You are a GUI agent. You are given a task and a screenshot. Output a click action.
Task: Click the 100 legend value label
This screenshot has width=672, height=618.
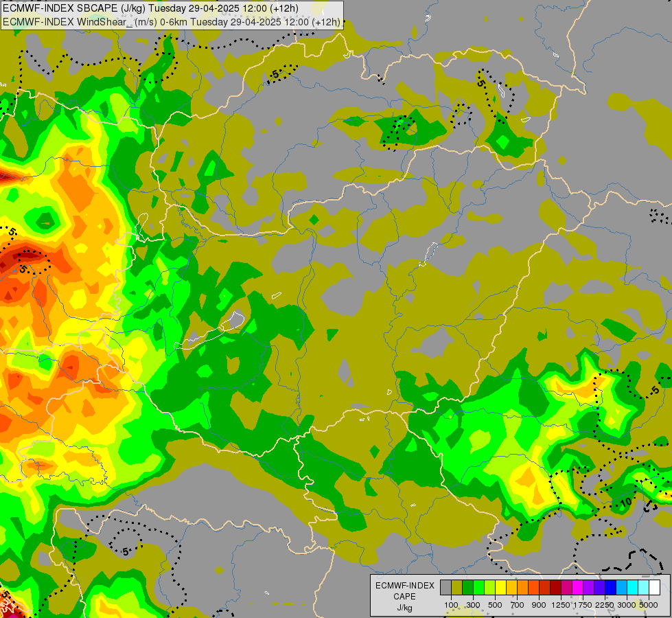coord(451,605)
